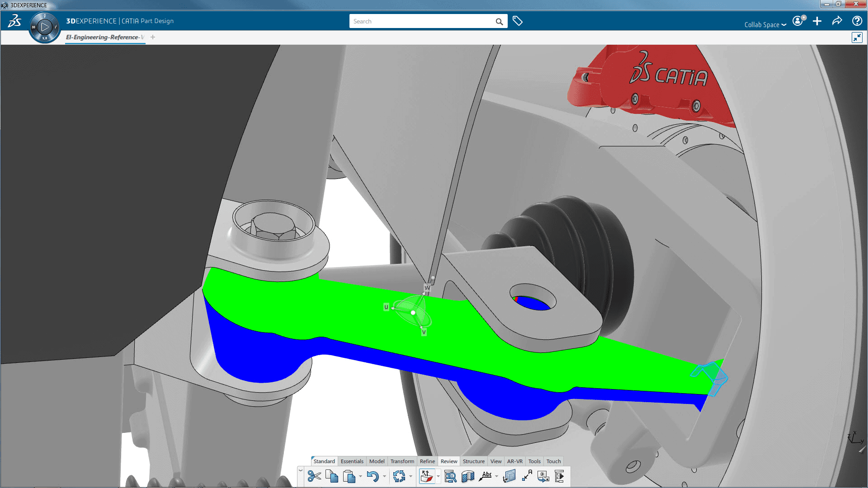
Task: Click the tag bookmark icon beside search
Action: 518,21
